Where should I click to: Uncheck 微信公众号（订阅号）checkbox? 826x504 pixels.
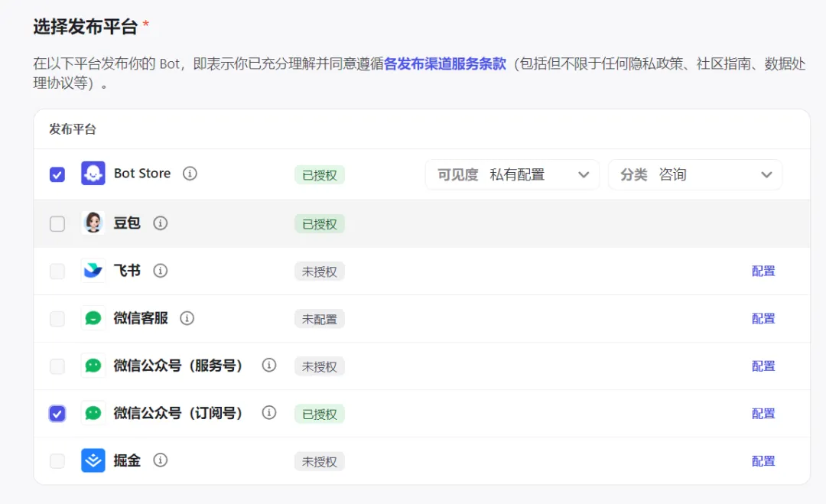click(x=57, y=414)
